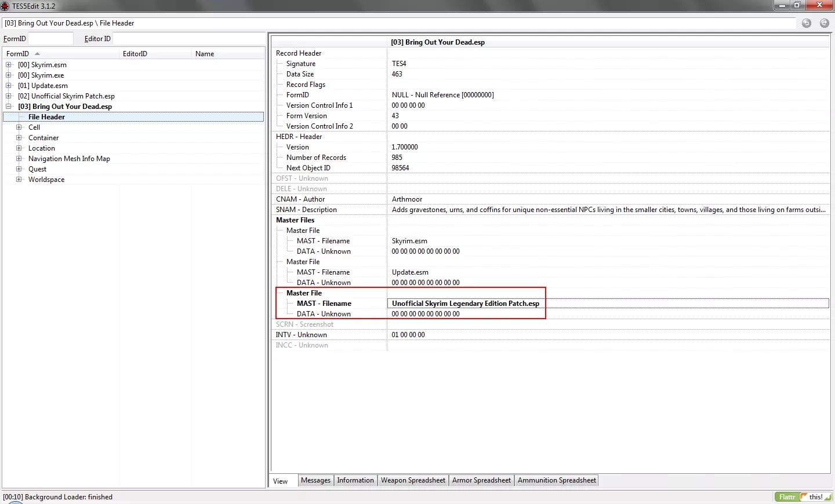Image resolution: width=835 pixels, height=504 pixels.
Task: Click the TES5Edit application title icon
Action: point(5,5)
